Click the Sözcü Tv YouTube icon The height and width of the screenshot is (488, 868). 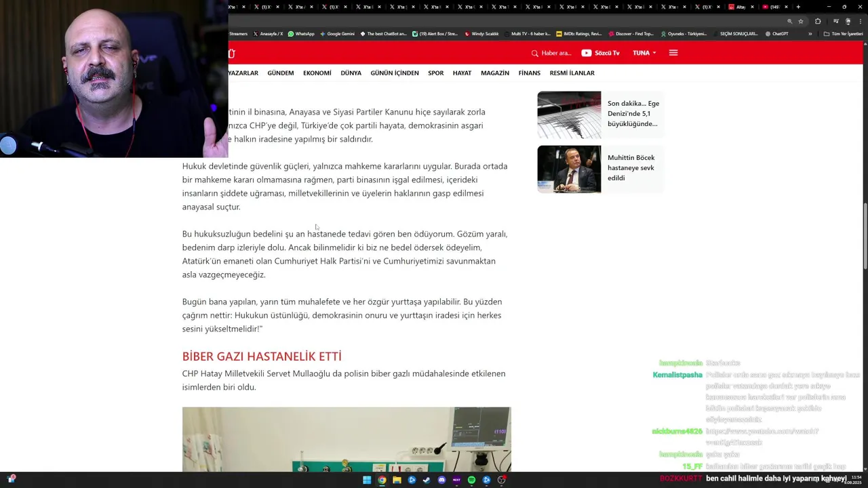click(x=587, y=53)
